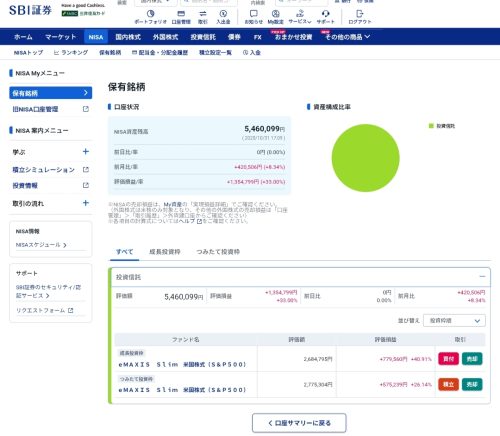Open eMAXIS Slim fund in 成長投資枠 row
The image size is (500, 436).
coord(182,364)
